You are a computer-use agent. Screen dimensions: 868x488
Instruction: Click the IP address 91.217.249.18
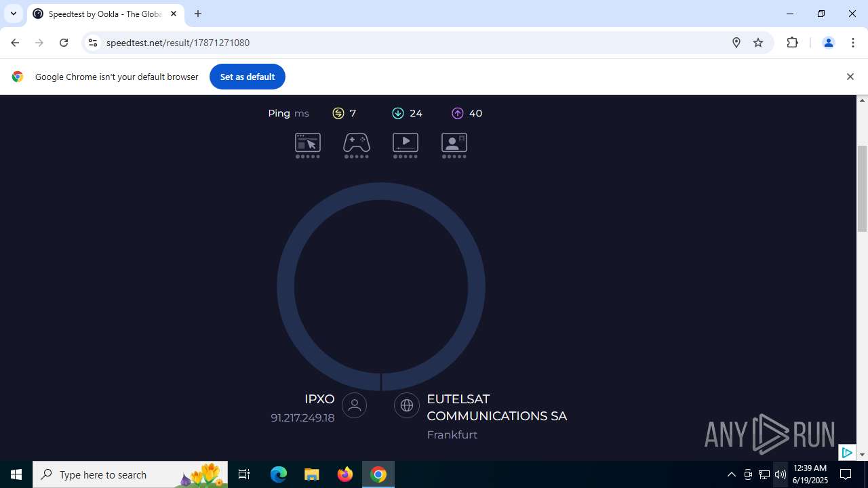pos(302,418)
